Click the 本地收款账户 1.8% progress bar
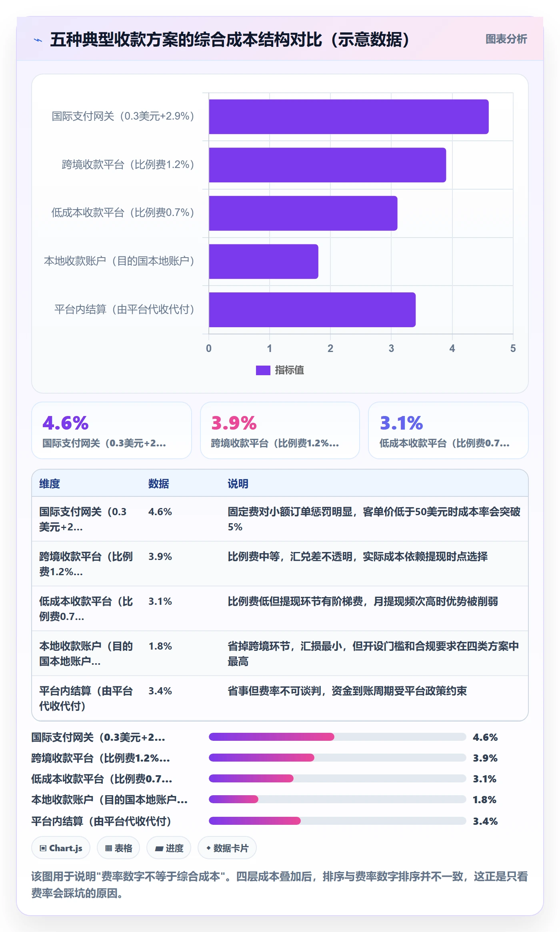The width and height of the screenshot is (560, 932). (337, 799)
